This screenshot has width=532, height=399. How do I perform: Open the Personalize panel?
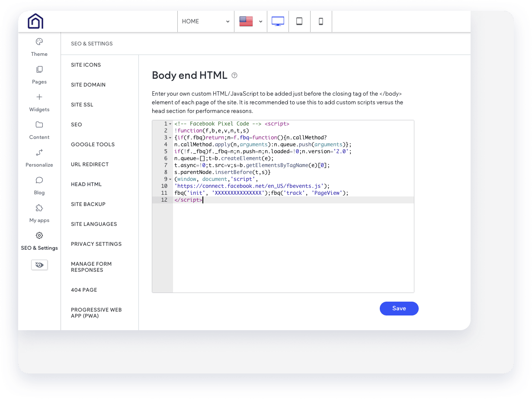pyautogui.click(x=39, y=158)
